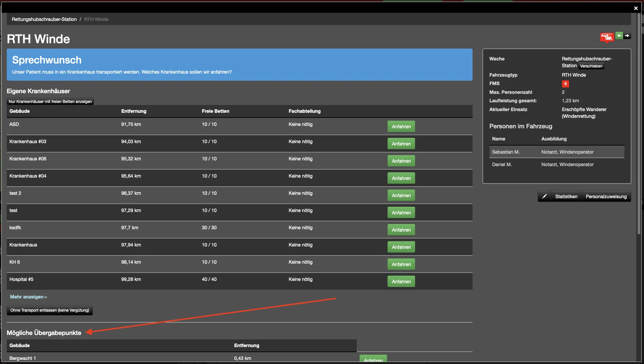Open the Rettungshubschrauber-Station breadcrumb link

[x=44, y=19]
